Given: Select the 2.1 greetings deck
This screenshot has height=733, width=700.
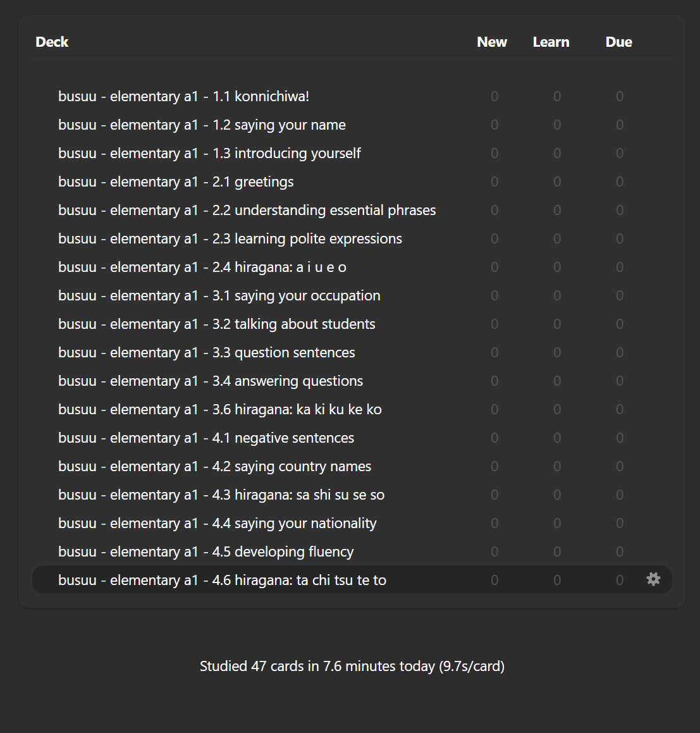Looking at the screenshot, I should pos(176,182).
